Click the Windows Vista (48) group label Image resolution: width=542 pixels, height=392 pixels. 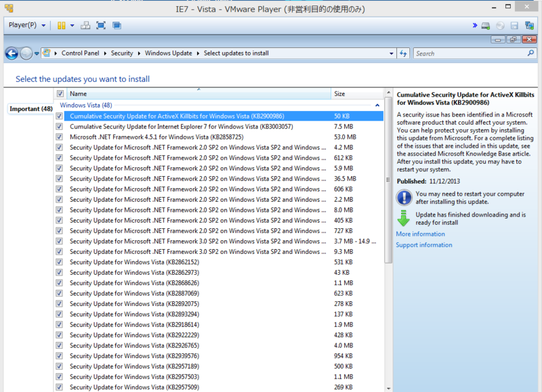pyautogui.click(x=86, y=106)
